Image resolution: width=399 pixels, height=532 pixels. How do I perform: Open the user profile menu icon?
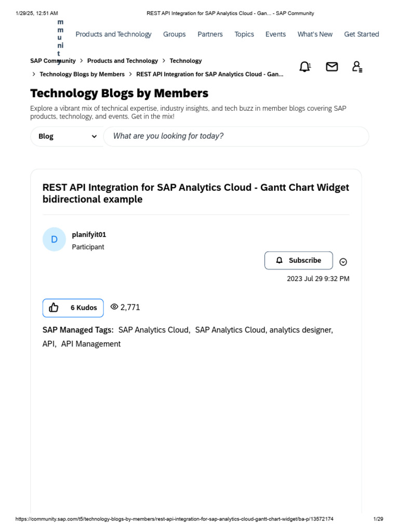[357, 66]
